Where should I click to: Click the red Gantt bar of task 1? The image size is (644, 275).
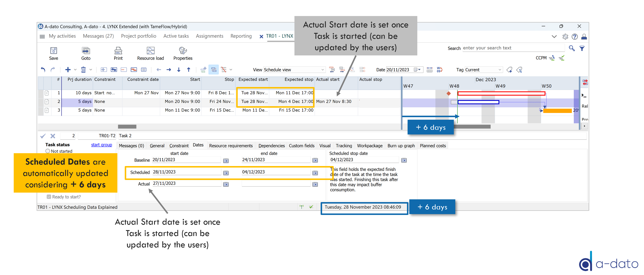(x=501, y=94)
